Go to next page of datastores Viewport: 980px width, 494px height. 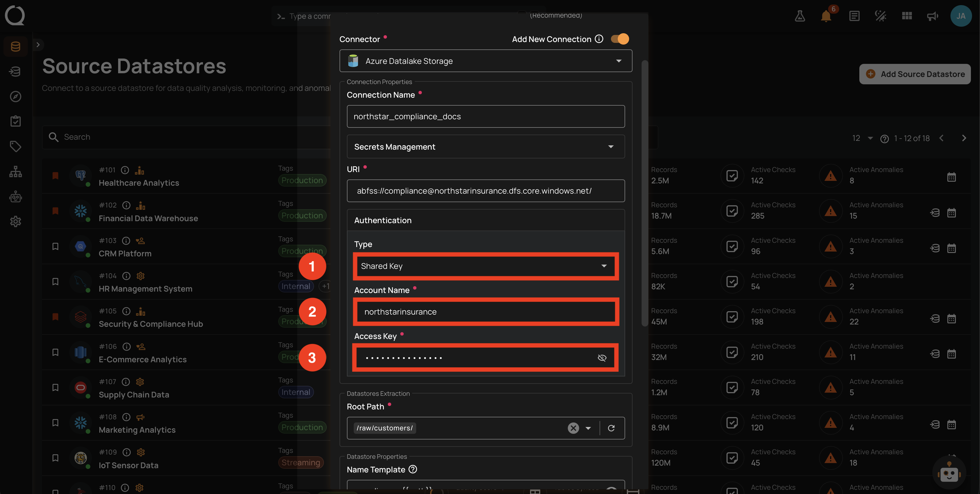point(964,138)
